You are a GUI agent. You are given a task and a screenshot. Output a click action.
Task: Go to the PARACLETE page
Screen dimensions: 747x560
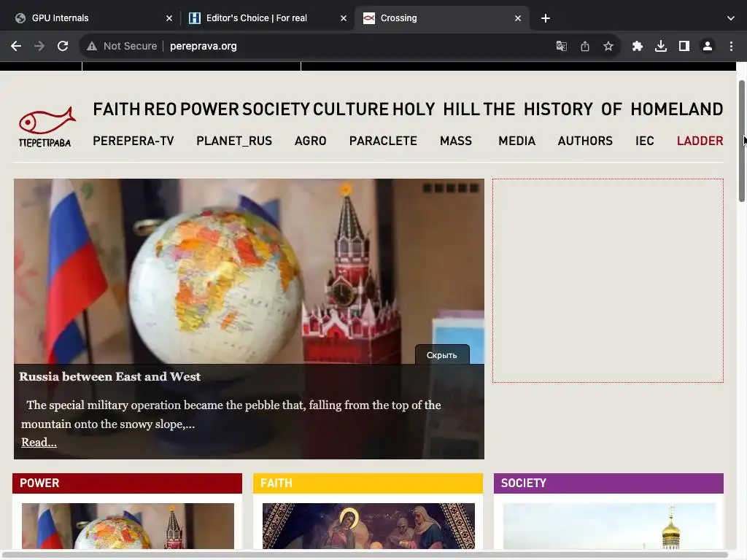tap(383, 141)
